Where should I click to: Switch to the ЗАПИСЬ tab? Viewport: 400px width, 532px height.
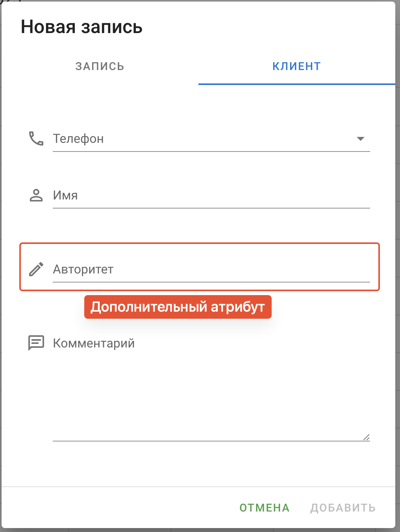tap(100, 66)
